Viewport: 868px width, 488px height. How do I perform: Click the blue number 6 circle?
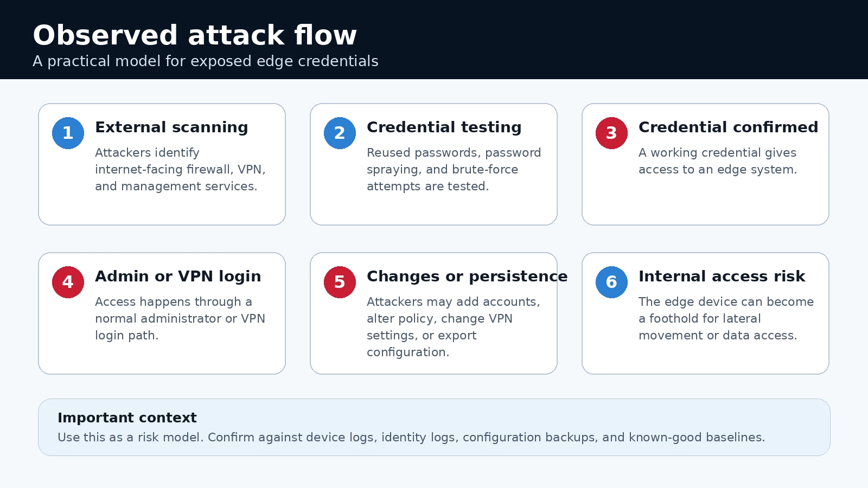(x=611, y=282)
